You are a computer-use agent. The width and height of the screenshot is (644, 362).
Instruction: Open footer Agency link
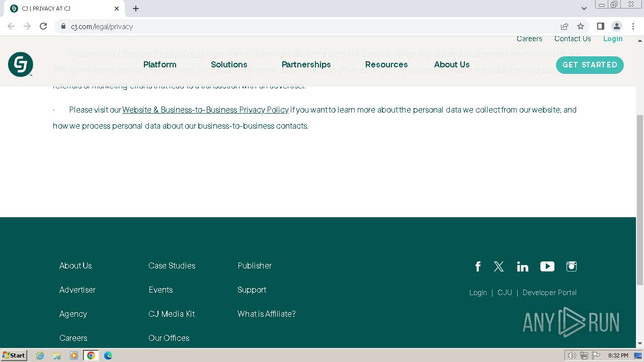(x=73, y=314)
